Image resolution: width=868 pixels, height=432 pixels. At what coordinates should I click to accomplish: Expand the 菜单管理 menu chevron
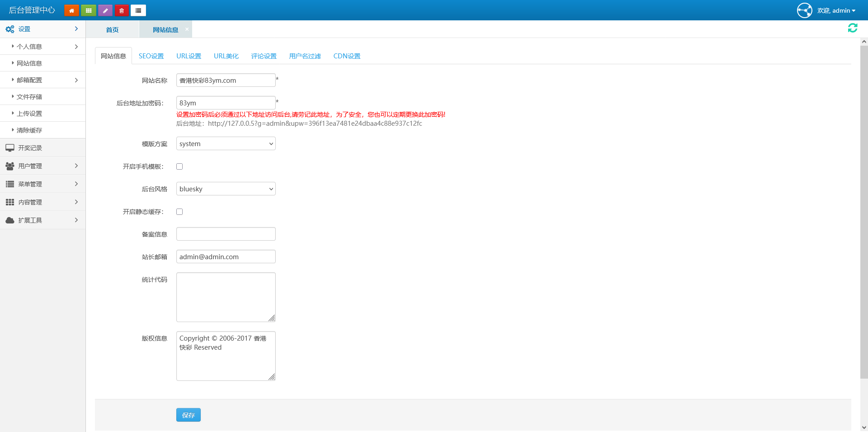pyautogui.click(x=76, y=184)
